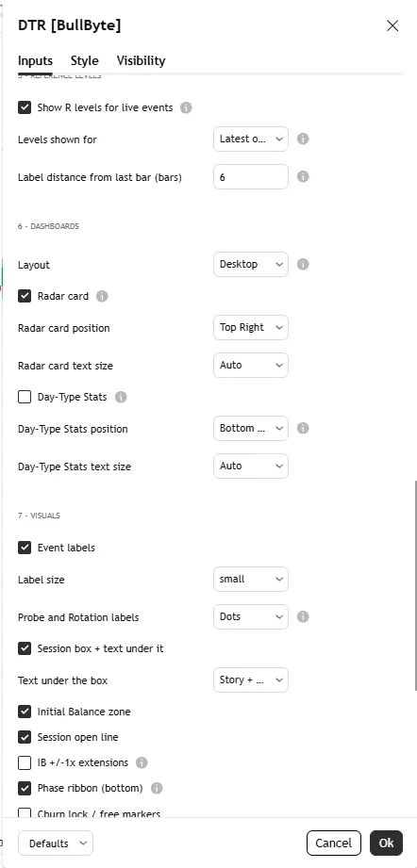Uncheck Session box + text under it
This screenshot has width=417, height=868.
tap(25, 648)
